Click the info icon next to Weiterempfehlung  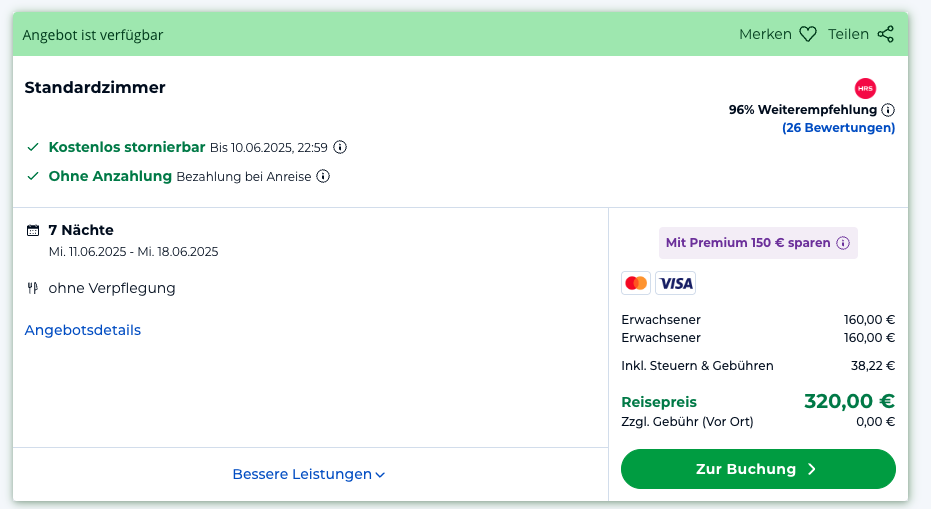888,110
